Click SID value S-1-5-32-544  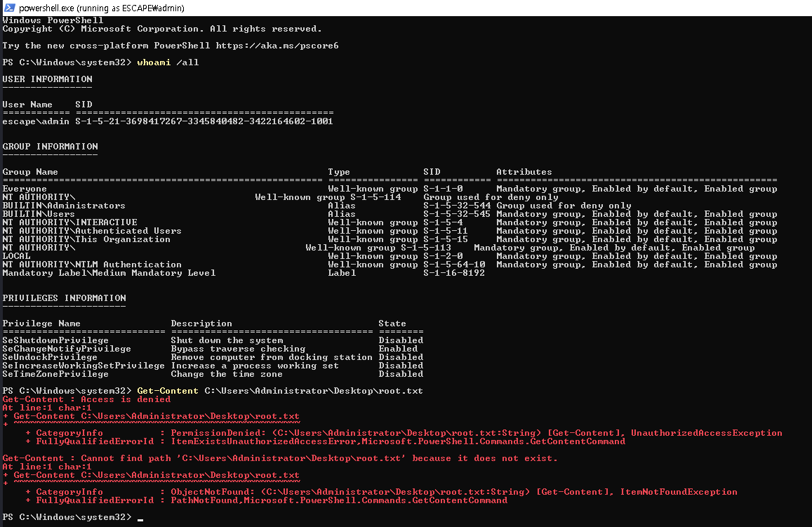[x=457, y=206]
